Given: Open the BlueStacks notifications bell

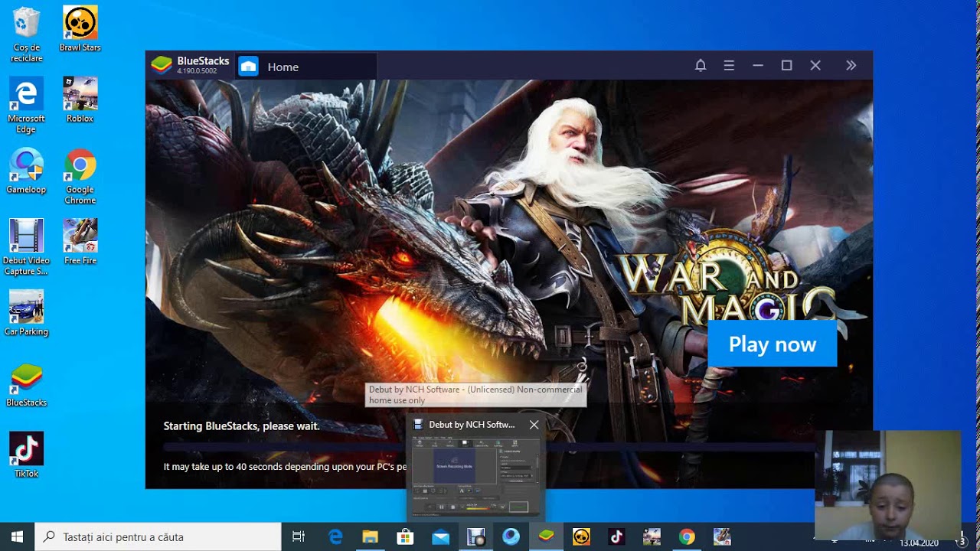Looking at the screenshot, I should 700,66.
